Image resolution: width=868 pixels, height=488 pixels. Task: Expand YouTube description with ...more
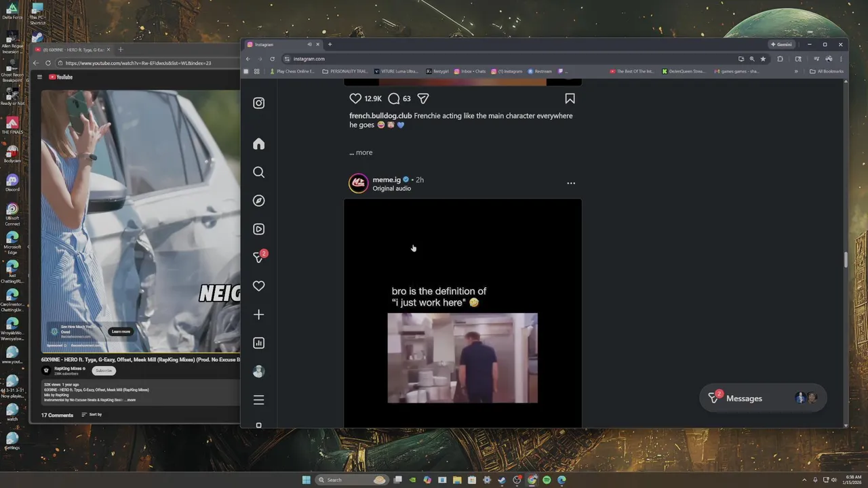pos(131,400)
